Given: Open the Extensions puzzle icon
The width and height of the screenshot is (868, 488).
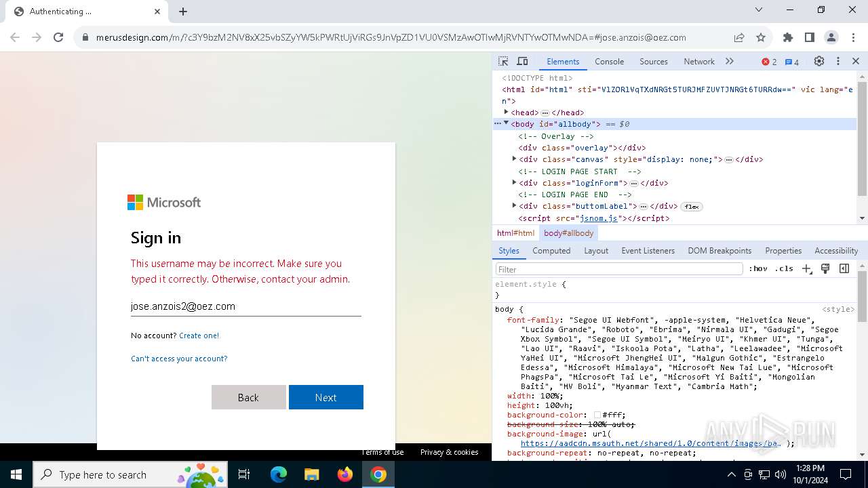Looking at the screenshot, I should click(x=788, y=37).
